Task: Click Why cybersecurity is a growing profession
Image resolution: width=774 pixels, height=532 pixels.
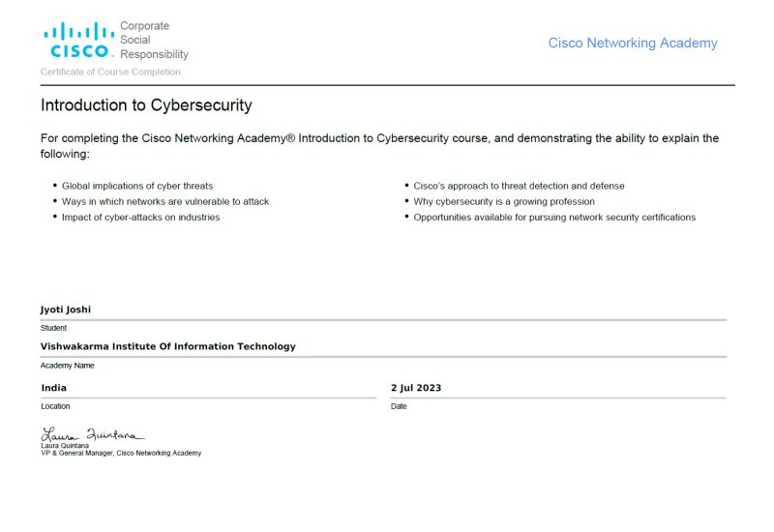Action: (x=504, y=201)
